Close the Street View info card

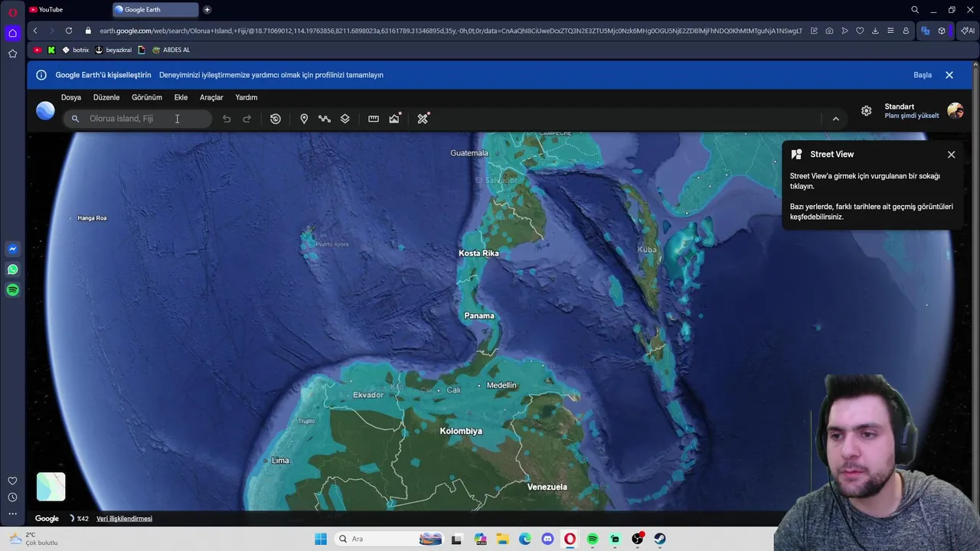[951, 155]
